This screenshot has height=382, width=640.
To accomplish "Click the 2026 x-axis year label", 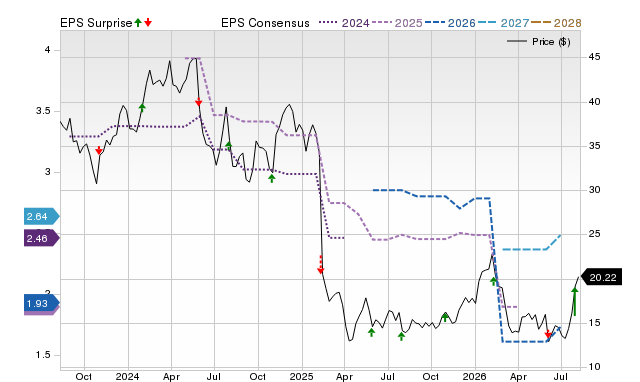I will (474, 376).
